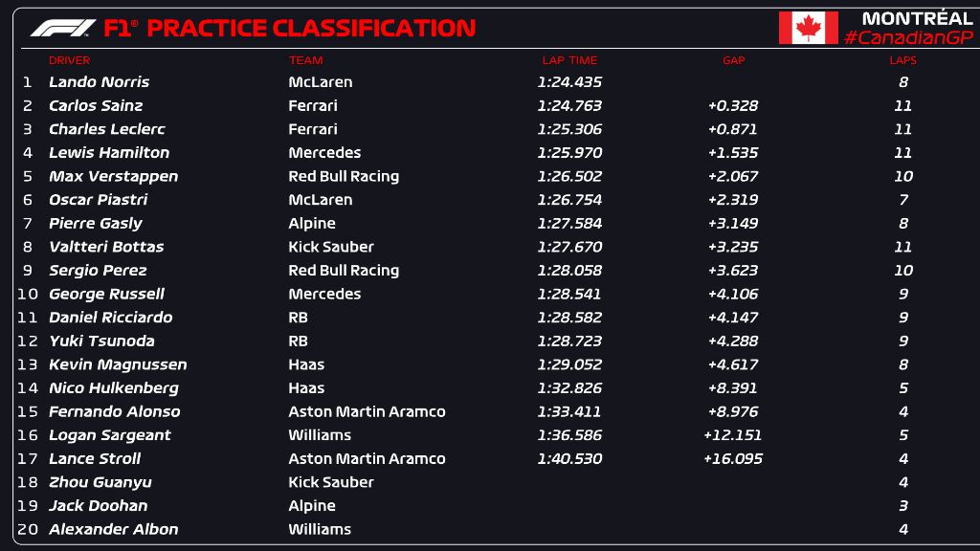Select the DRIVER column header

(x=69, y=60)
